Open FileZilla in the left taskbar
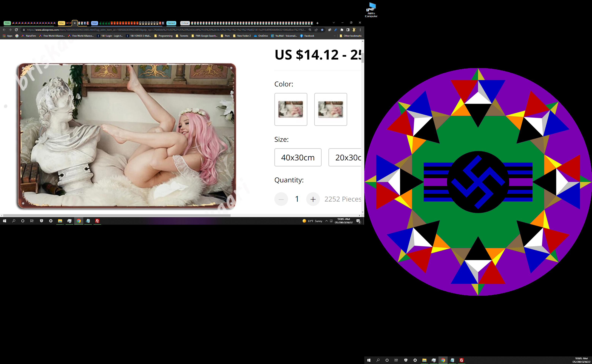Viewport: 592px width, 364px height. pyautogui.click(x=97, y=221)
